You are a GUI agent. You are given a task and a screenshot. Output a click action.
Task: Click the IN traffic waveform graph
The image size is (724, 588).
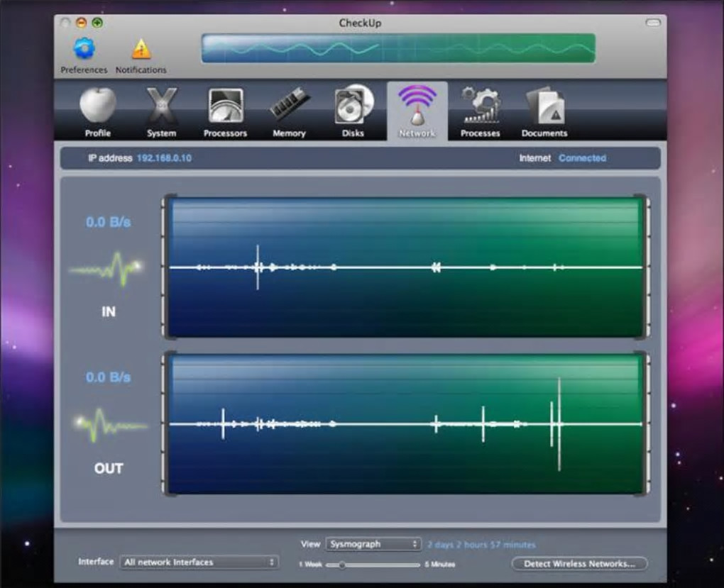point(405,267)
